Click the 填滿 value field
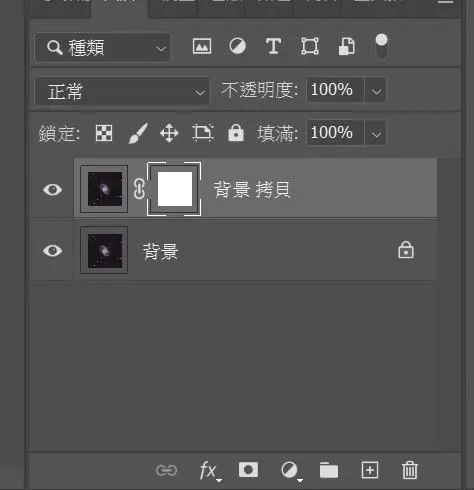 tap(335, 133)
